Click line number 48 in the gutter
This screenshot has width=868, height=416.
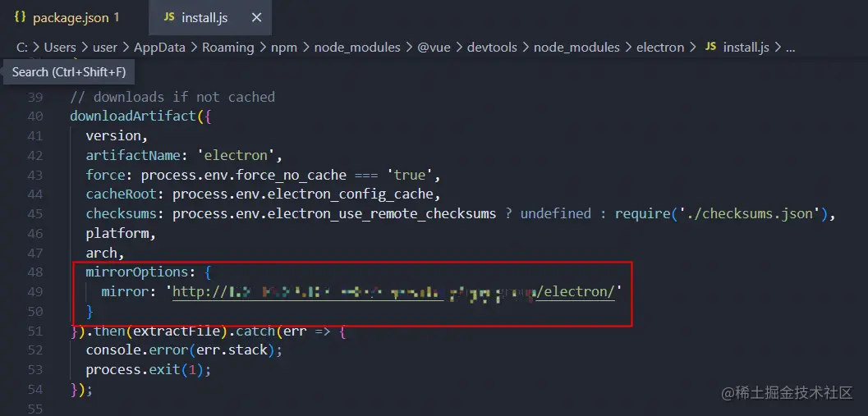click(34, 272)
